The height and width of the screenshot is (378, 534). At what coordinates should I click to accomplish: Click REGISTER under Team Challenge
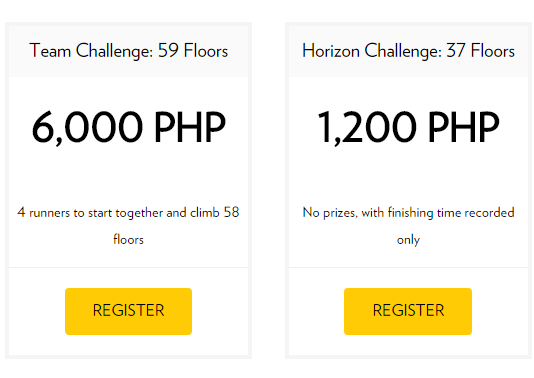coord(128,311)
